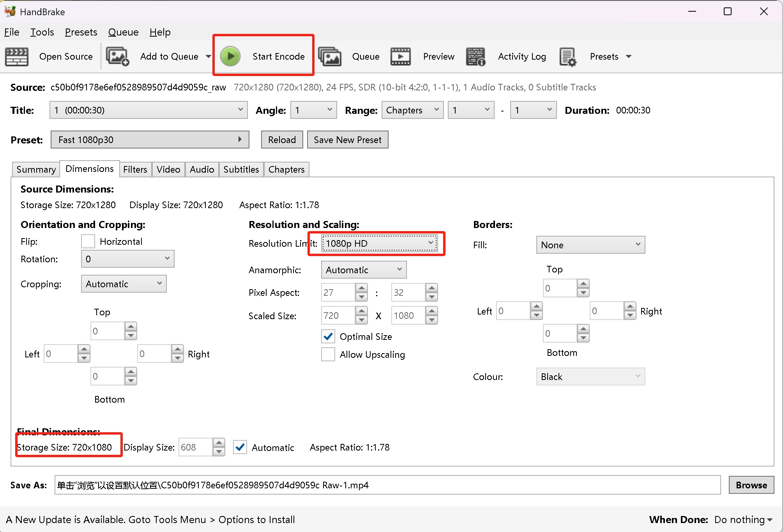Decrease the Borders Bottom value stepper
The image size is (783, 532).
583,338
